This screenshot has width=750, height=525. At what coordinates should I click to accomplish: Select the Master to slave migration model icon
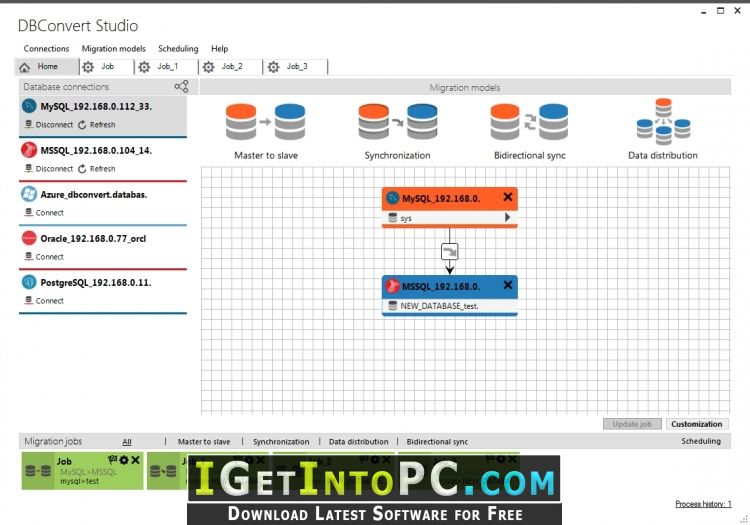click(x=265, y=122)
